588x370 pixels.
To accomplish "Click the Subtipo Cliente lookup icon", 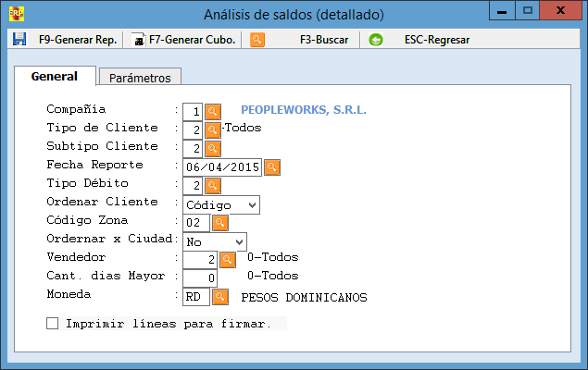I will coord(212,149).
